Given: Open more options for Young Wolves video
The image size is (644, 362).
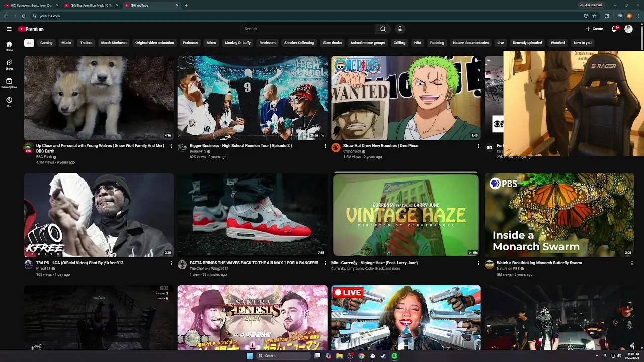Looking at the screenshot, I should point(172,146).
